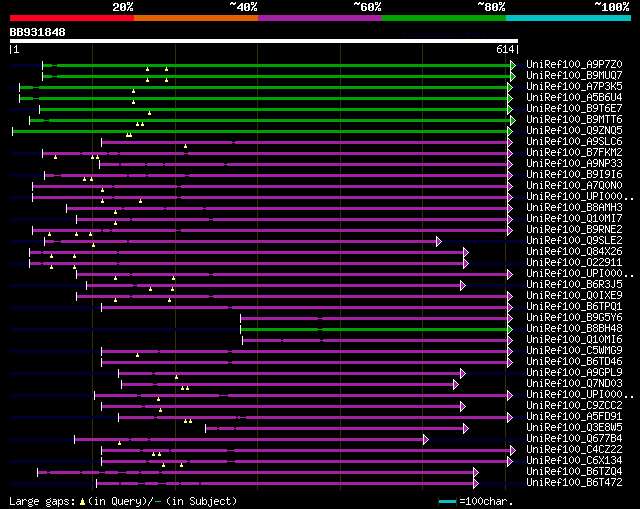Select the white BB931848 query sequence bar

tap(264, 41)
